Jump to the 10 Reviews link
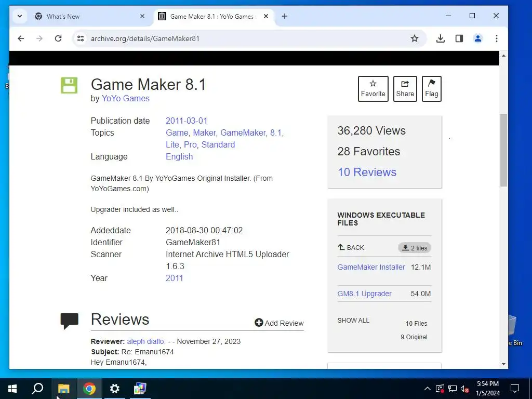532x399 pixels. 367,172
